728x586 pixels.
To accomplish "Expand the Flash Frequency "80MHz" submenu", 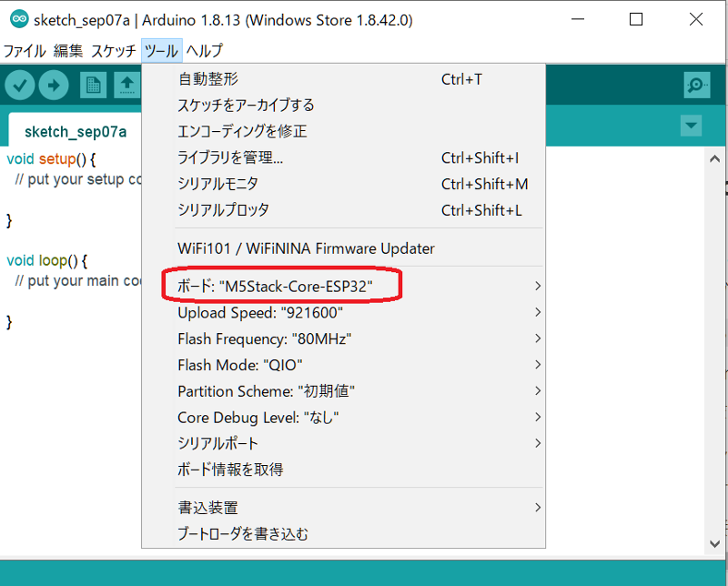I will point(344,338).
